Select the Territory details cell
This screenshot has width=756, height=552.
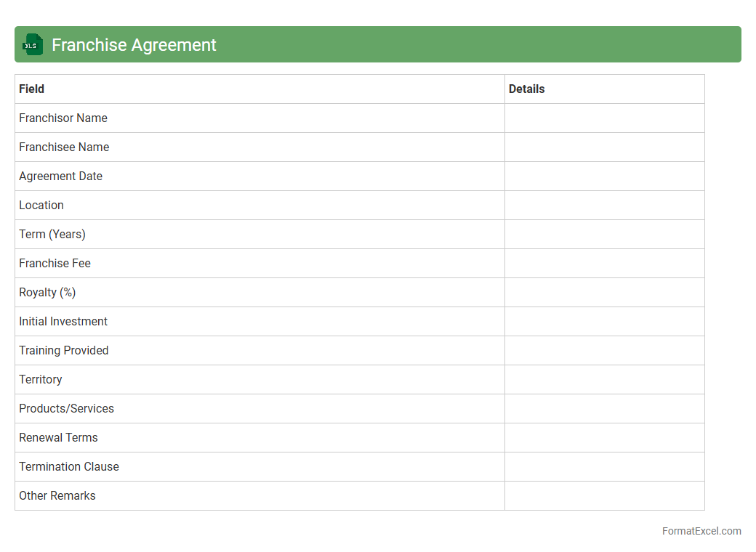(x=604, y=380)
